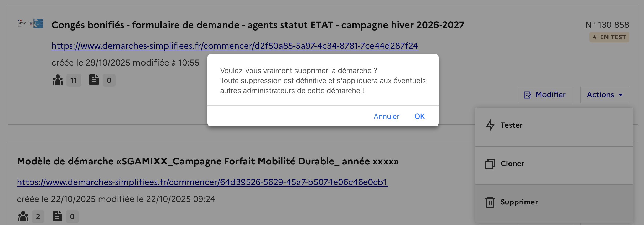
Task: Choose Supprimer from the Actions menu
Action: (x=519, y=202)
